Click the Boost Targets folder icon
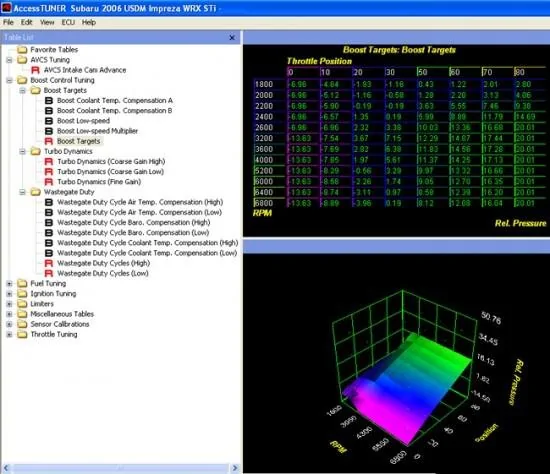 36,90
